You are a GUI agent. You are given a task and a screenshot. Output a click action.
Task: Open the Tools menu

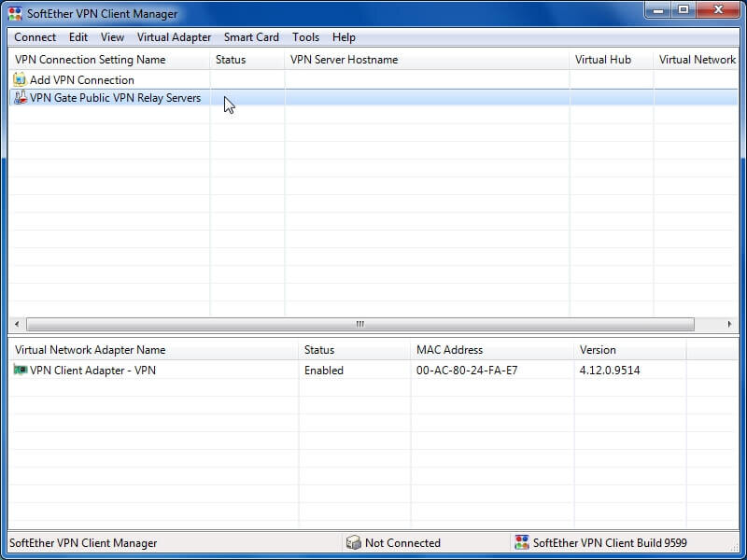click(306, 37)
